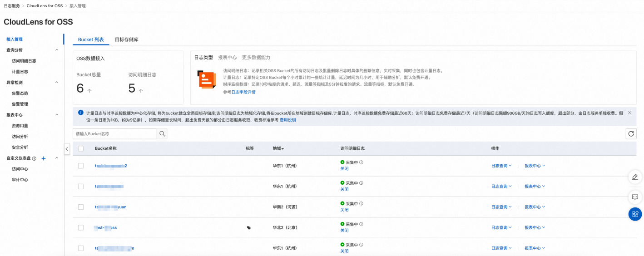
Task: Open 访问明细日志 in the sidebar
Action: point(24,61)
